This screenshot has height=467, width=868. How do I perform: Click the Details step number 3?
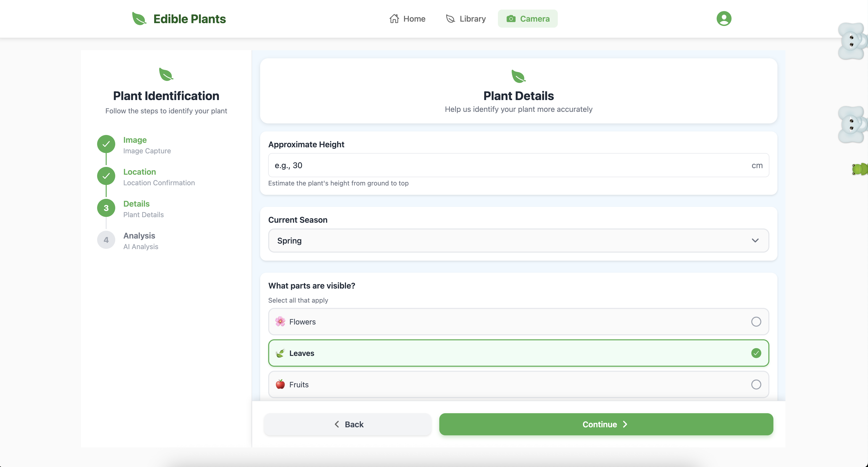coord(106,208)
